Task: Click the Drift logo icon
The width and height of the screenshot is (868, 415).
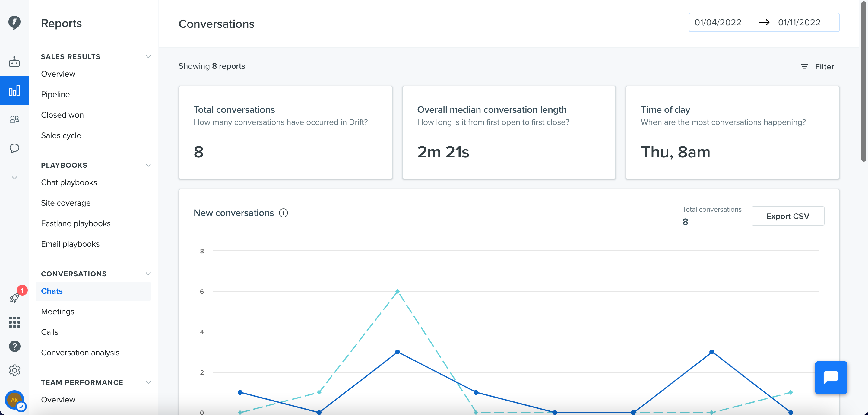Action: click(14, 23)
